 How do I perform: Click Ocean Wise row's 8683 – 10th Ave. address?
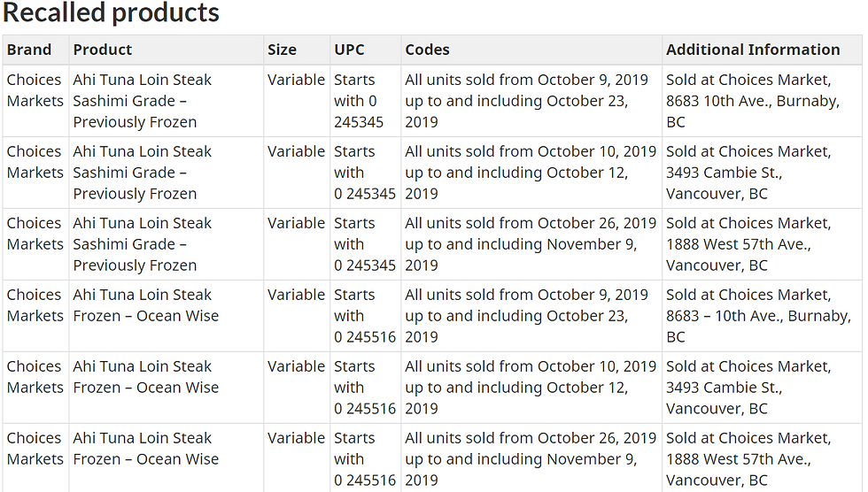point(757,316)
